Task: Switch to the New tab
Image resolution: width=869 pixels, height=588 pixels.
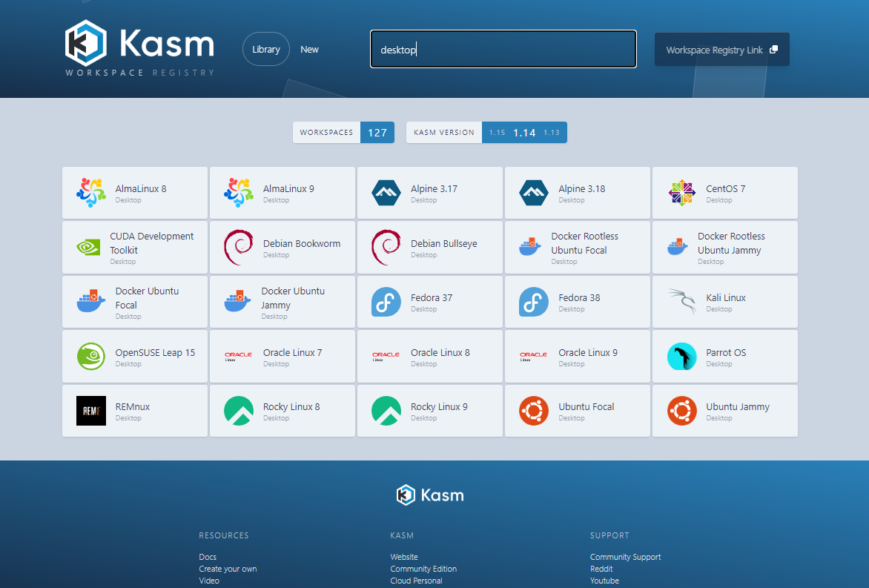Action: click(309, 49)
